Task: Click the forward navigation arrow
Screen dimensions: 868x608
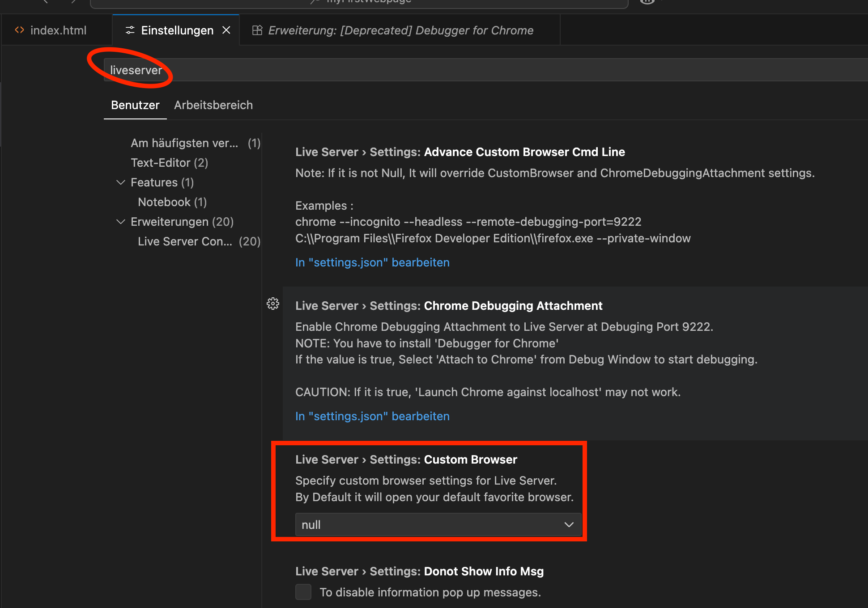Action: click(73, 2)
